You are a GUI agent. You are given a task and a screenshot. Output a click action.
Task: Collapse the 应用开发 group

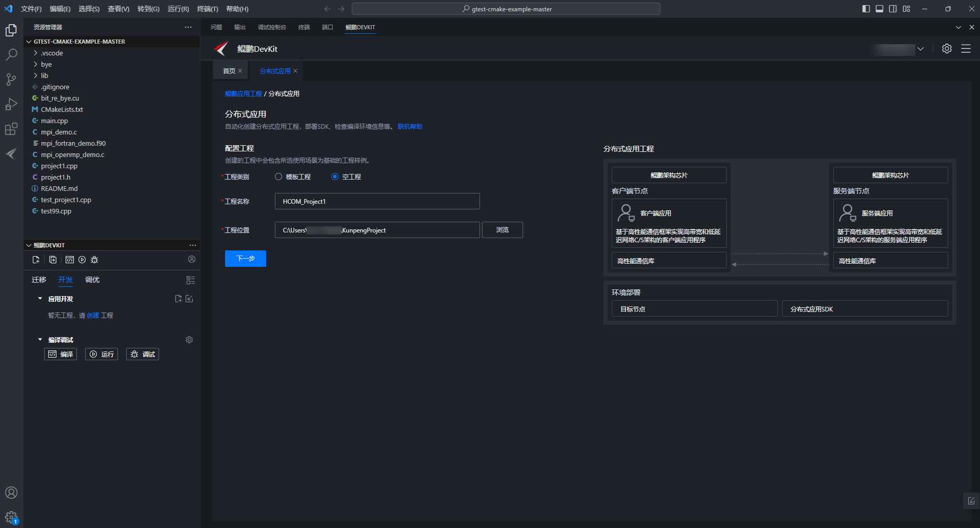point(40,299)
